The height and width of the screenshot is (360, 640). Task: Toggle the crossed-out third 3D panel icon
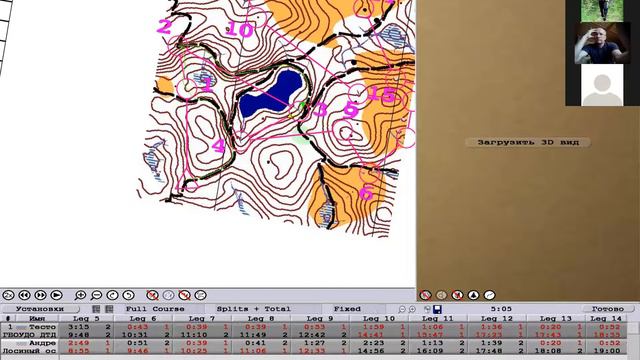(457, 295)
